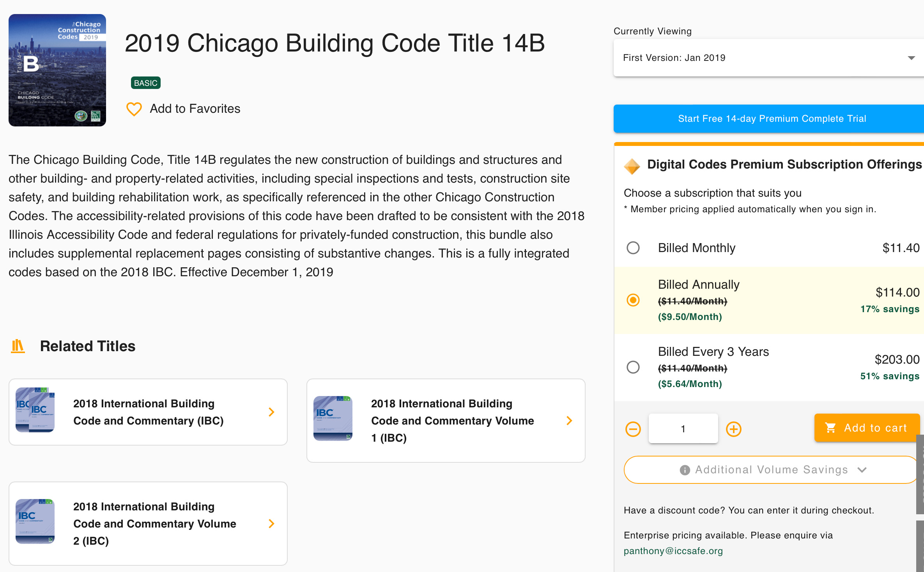This screenshot has width=924, height=572.
Task: Click the IBC Code and Commentary cover thumbnail
Action: (35, 410)
